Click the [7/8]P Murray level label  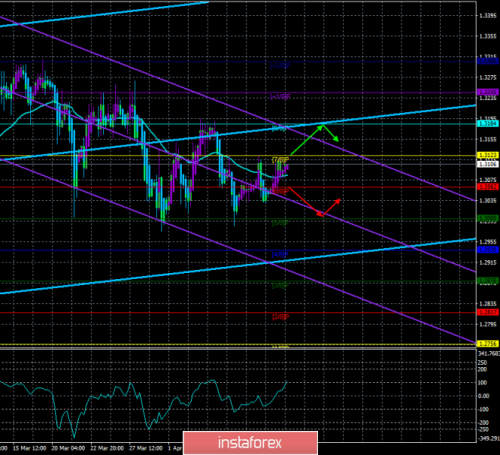[x=280, y=160]
